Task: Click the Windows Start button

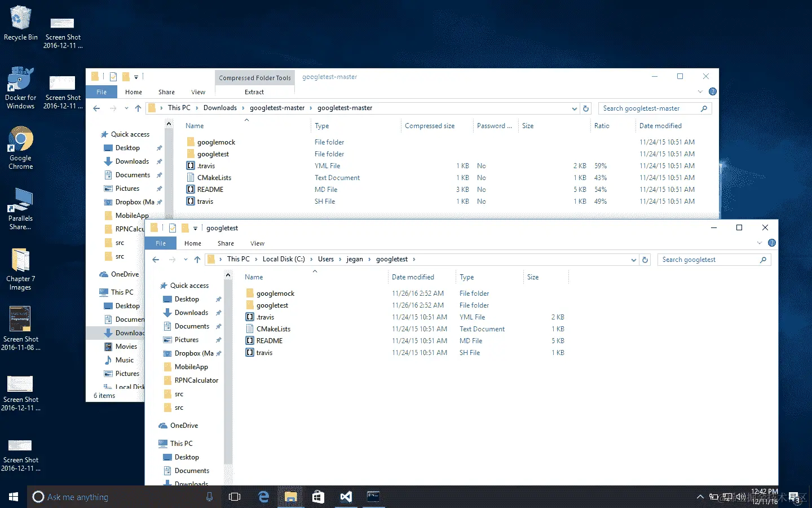Action: (x=14, y=497)
